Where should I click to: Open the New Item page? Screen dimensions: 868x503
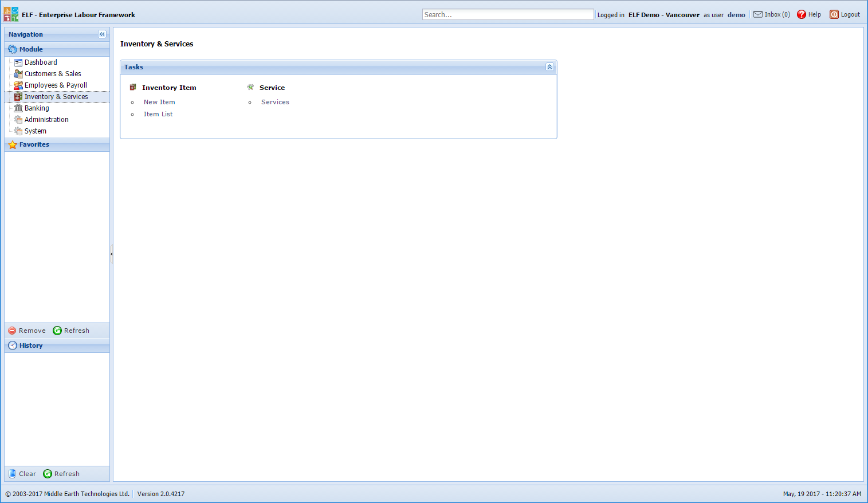[x=159, y=101]
